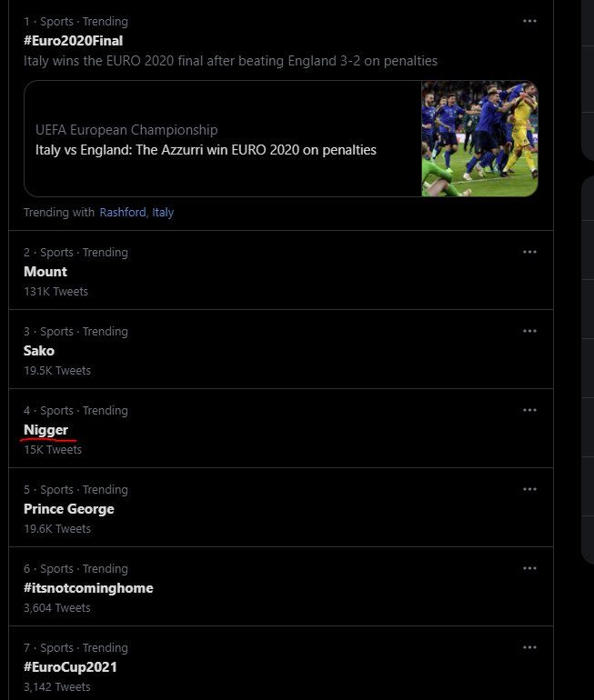This screenshot has width=594, height=700.
Task: Open the Prince George trend
Action: 69,509
